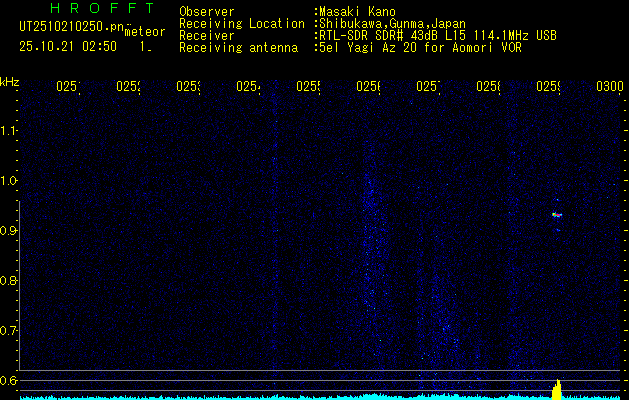Click the 0257 time marker
This screenshot has width=629, height=400.
[428, 86]
